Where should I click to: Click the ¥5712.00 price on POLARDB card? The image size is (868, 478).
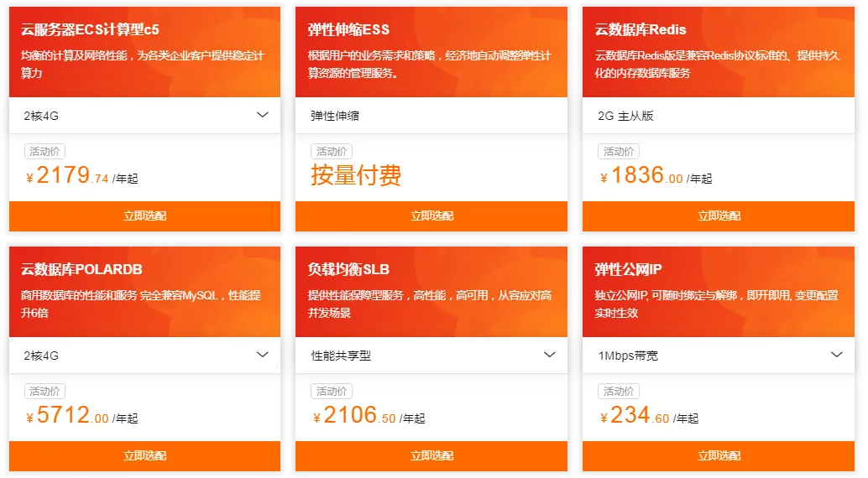click(x=82, y=415)
